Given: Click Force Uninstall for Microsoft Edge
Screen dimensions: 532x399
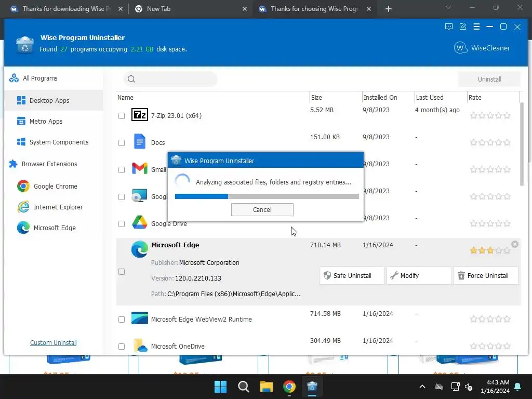Looking at the screenshot, I should click(x=486, y=275).
